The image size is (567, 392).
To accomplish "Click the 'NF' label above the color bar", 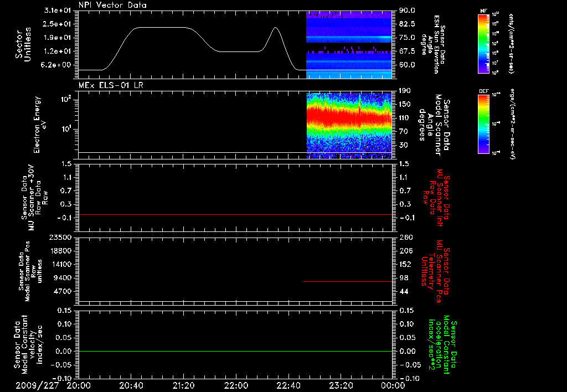I will pos(484,11).
